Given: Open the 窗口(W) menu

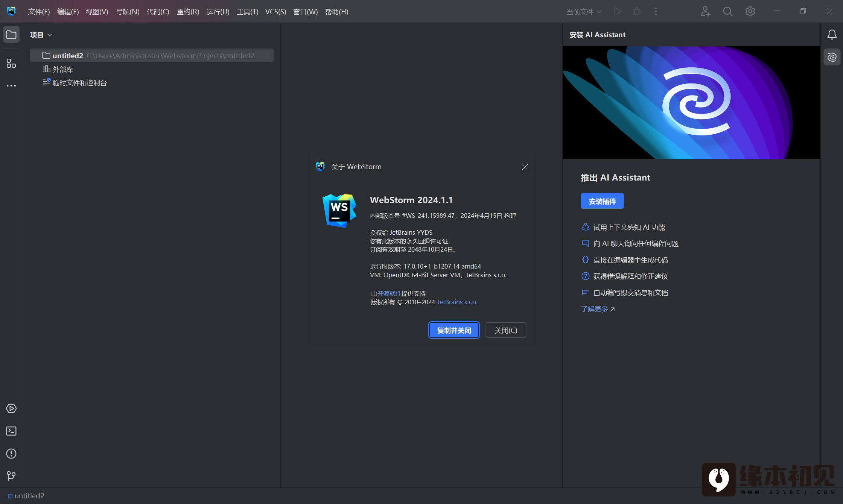Looking at the screenshot, I should [x=305, y=12].
